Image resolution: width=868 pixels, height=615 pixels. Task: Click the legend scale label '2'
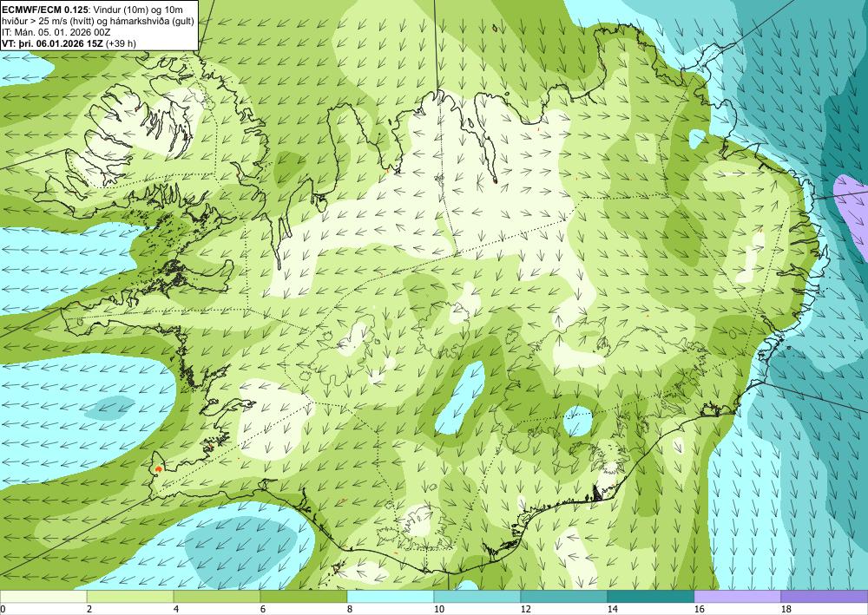[89, 609]
